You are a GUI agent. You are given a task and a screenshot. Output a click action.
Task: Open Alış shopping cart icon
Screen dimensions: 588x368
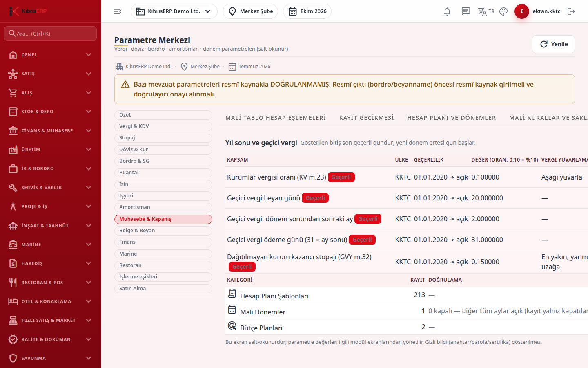click(13, 93)
